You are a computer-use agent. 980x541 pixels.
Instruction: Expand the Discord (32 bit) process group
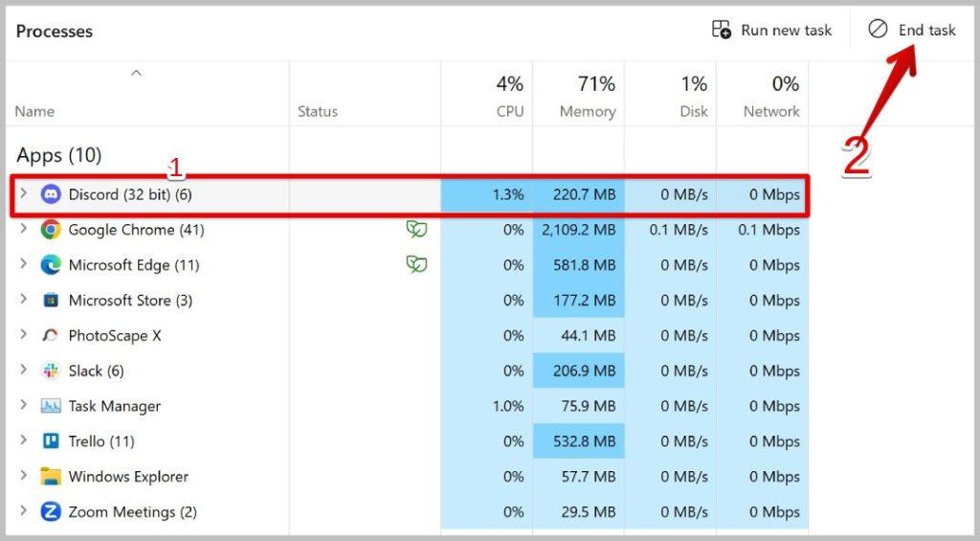23,193
